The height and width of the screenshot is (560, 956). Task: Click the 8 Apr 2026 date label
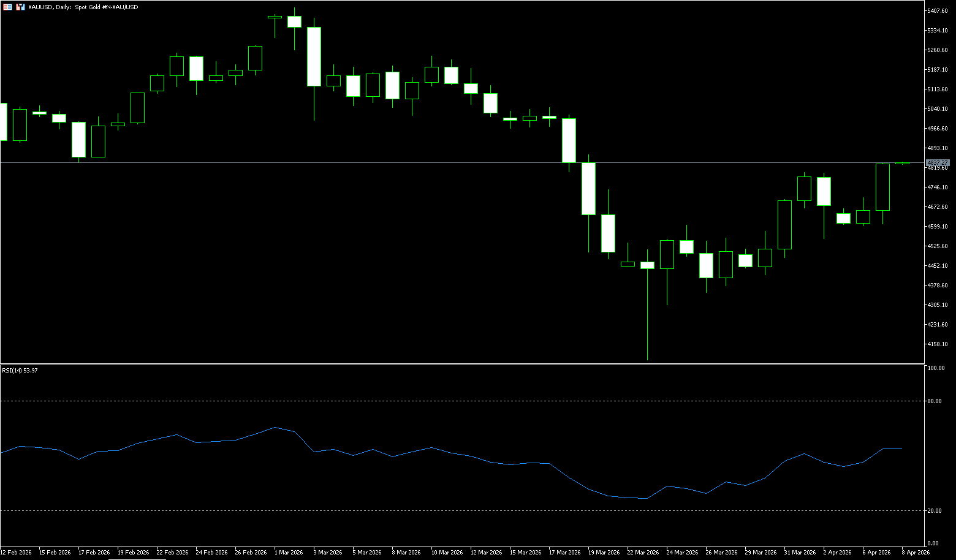[915, 553]
